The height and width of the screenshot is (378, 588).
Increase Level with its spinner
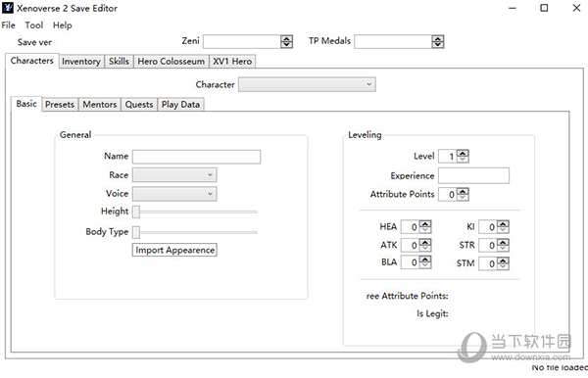[463, 154]
